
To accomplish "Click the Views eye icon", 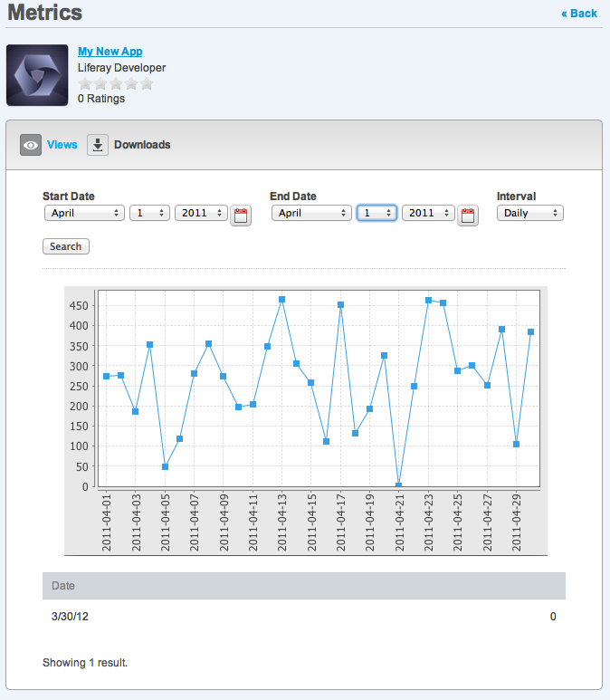I will (x=31, y=145).
